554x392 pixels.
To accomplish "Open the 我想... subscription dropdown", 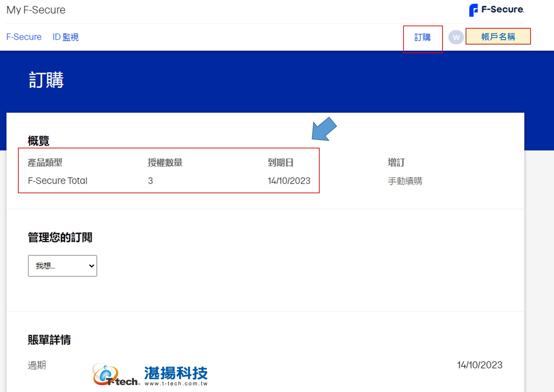I will point(62,266).
